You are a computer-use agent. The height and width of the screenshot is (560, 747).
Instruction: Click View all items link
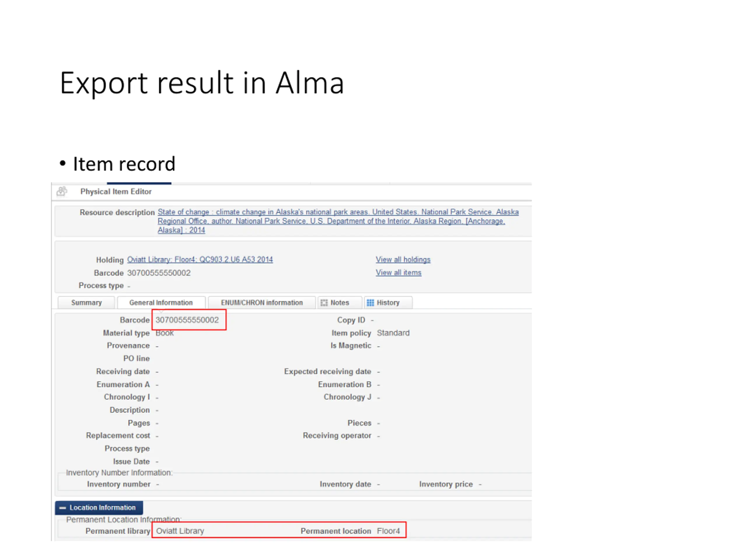(x=399, y=272)
